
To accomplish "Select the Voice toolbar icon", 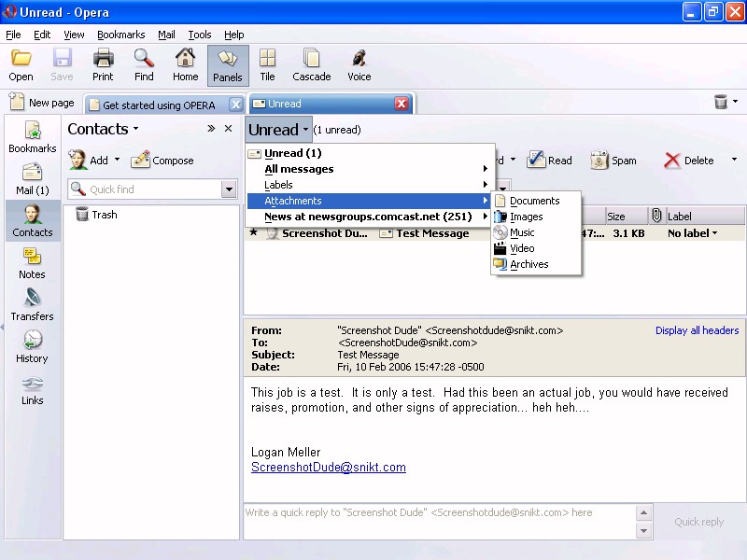I will pyautogui.click(x=359, y=64).
